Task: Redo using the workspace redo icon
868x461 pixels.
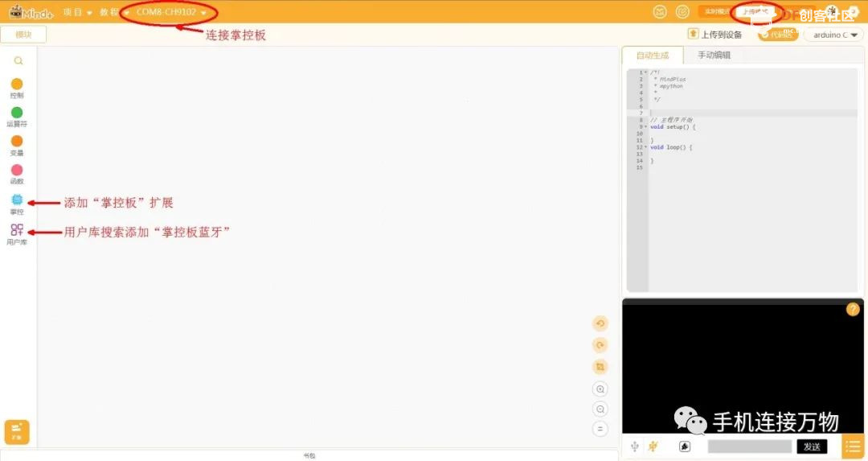Action: click(600, 345)
